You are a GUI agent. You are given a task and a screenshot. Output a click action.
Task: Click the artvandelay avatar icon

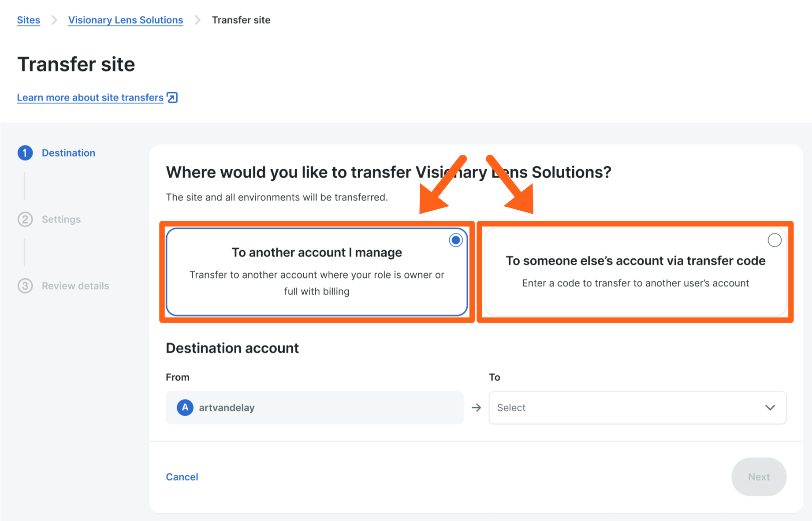tap(185, 408)
